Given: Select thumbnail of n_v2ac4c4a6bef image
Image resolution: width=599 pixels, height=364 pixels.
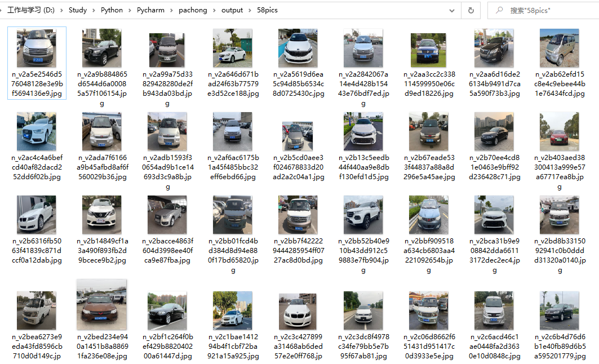Looking at the screenshot, I should (37, 131).
